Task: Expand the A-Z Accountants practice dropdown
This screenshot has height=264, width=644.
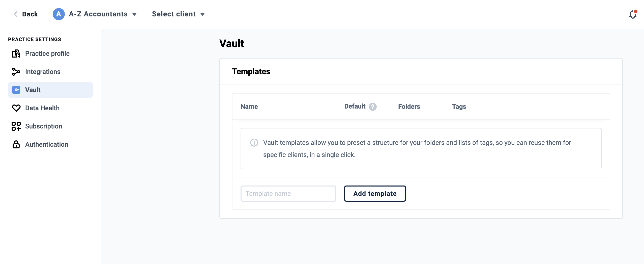Action: pyautogui.click(x=134, y=14)
